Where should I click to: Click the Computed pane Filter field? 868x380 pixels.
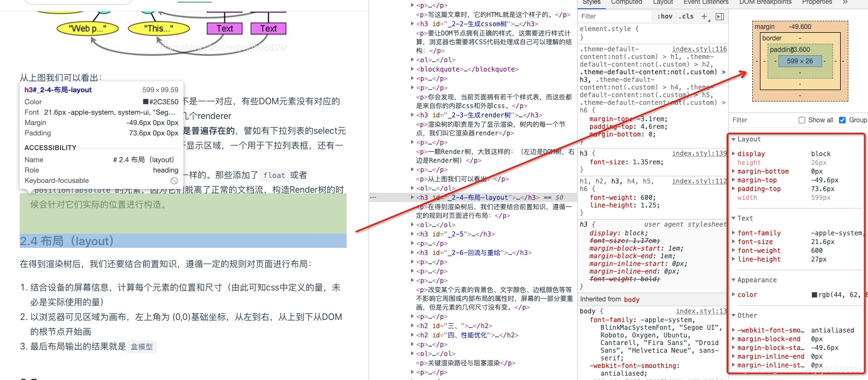(762, 120)
